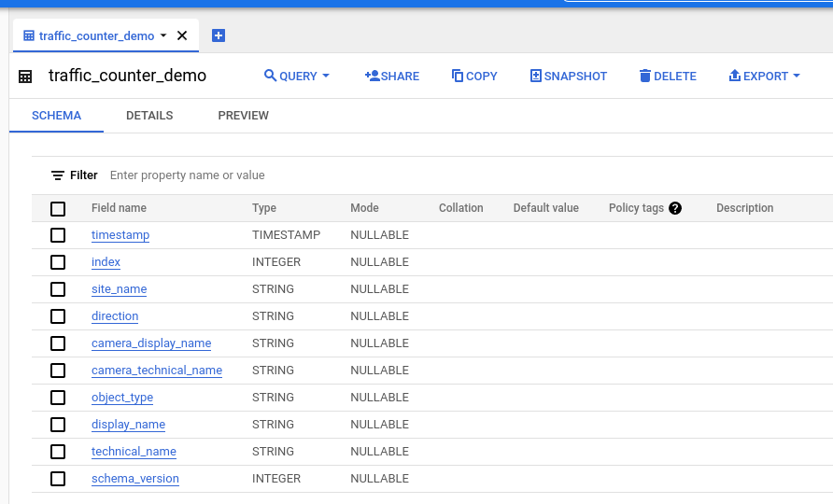Viewport: 833px width, 504px height.
Task: Click the add new tab plus icon
Action: [219, 35]
